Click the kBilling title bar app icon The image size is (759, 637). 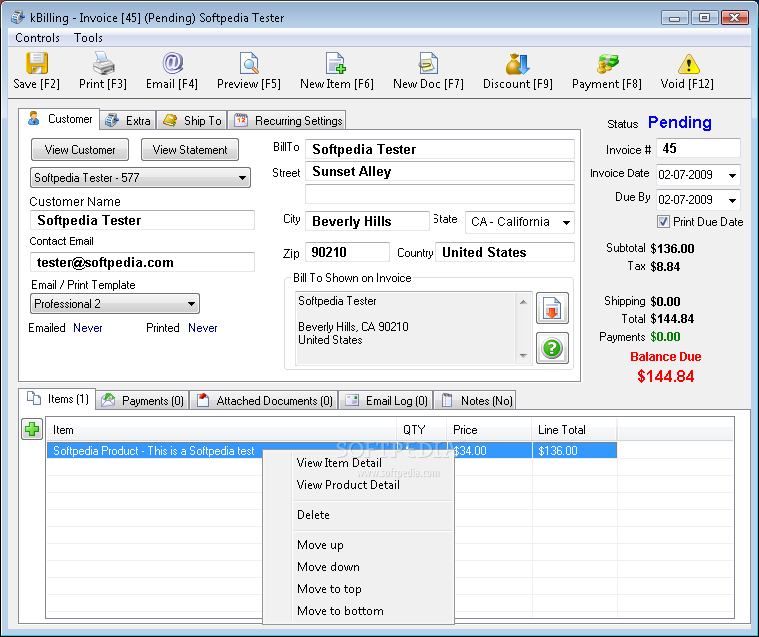[18, 17]
